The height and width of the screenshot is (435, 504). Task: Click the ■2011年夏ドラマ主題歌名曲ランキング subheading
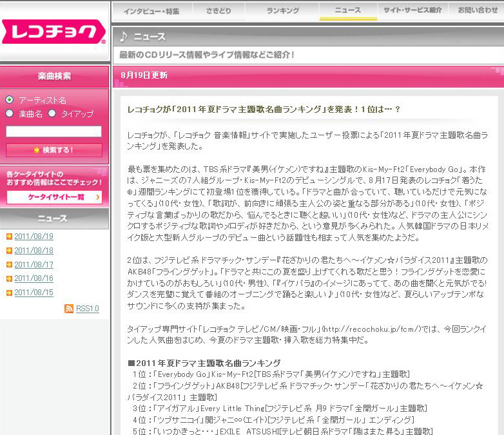tap(204, 363)
